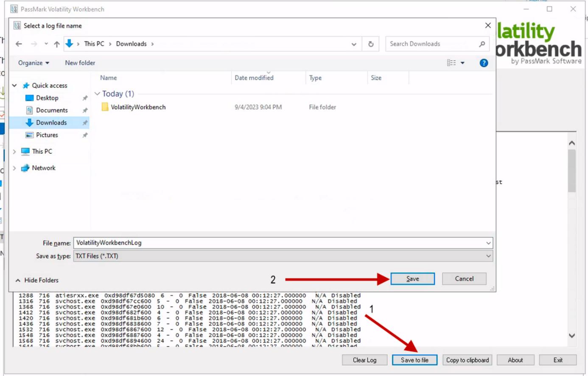Open the Save as type dropdown
Screen dimensions: 588x376
[x=488, y=256]
